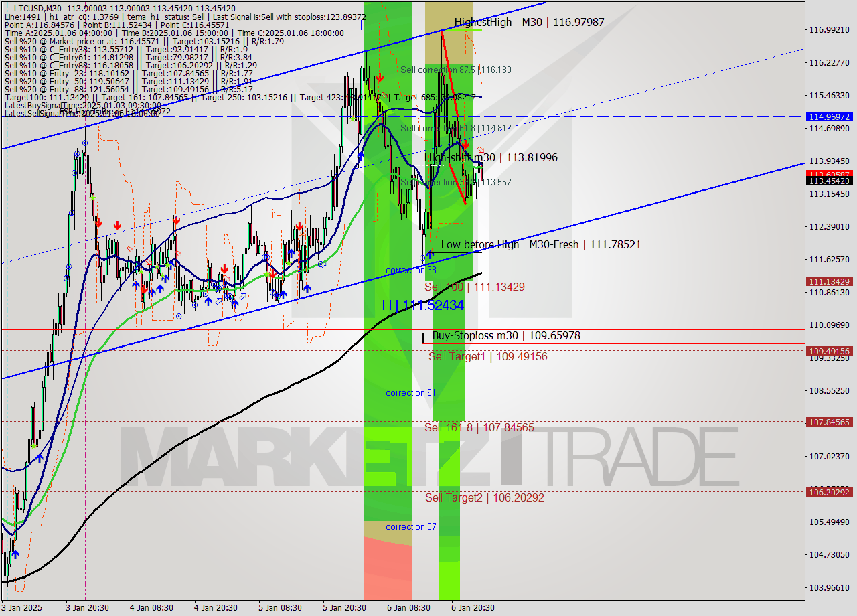Select Sell Target2 | 106.20292 label
This screenshot has height=616, width=857.
coord(485,497)
